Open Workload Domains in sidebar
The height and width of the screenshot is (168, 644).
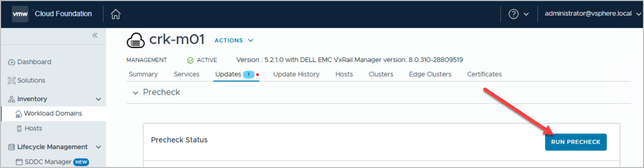(x=53, y=113)
